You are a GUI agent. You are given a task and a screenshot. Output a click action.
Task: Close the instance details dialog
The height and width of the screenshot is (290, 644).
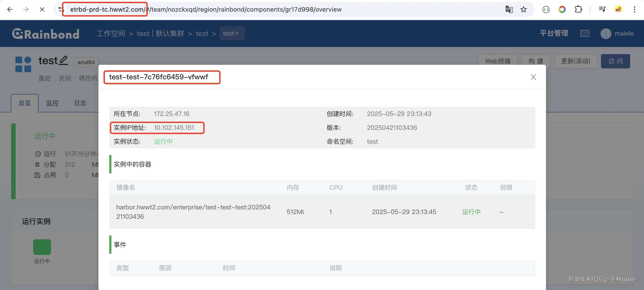pyautogui.click(x=533, y=77)
